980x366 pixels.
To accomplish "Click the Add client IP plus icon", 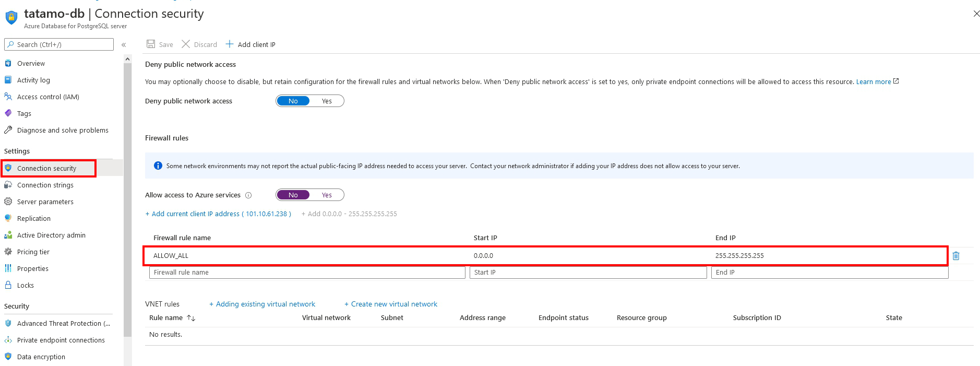I will tap(230, 44).
